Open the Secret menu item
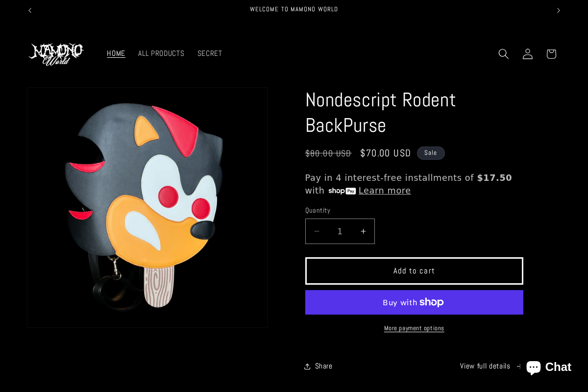Image resolution: width=588 pixels, height=392 pixels. (x=210, y=53)
